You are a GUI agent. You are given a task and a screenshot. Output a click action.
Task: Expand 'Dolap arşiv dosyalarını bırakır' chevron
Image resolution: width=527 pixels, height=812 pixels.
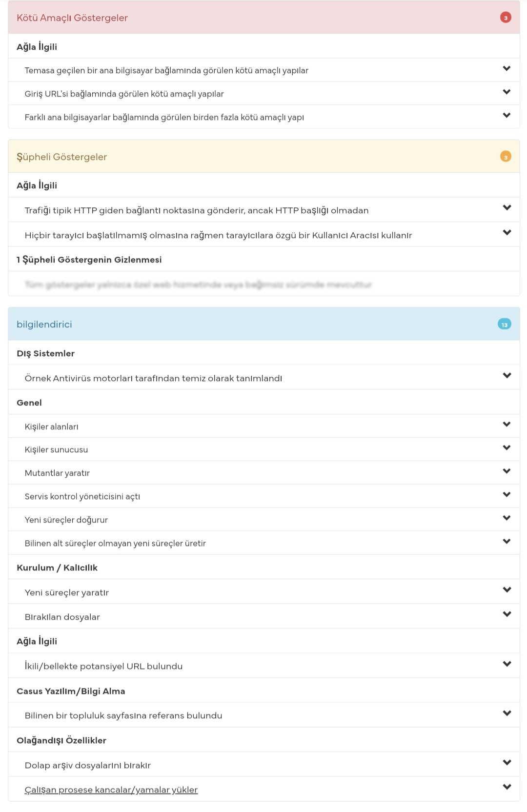[507, 763]
